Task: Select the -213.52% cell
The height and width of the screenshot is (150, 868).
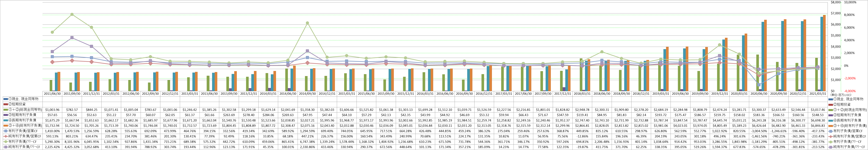Action: pyautogui.click(x=818, y=147)
